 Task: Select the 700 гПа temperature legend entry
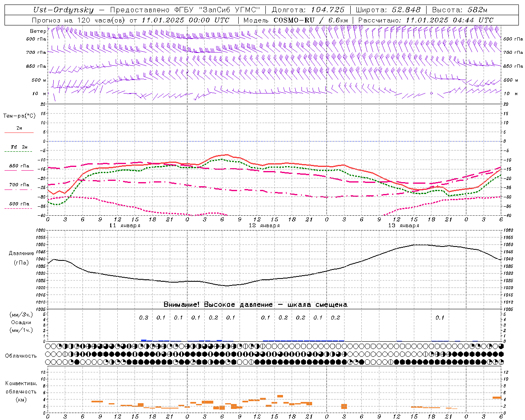pyautogui.click(x=19, y=185)
